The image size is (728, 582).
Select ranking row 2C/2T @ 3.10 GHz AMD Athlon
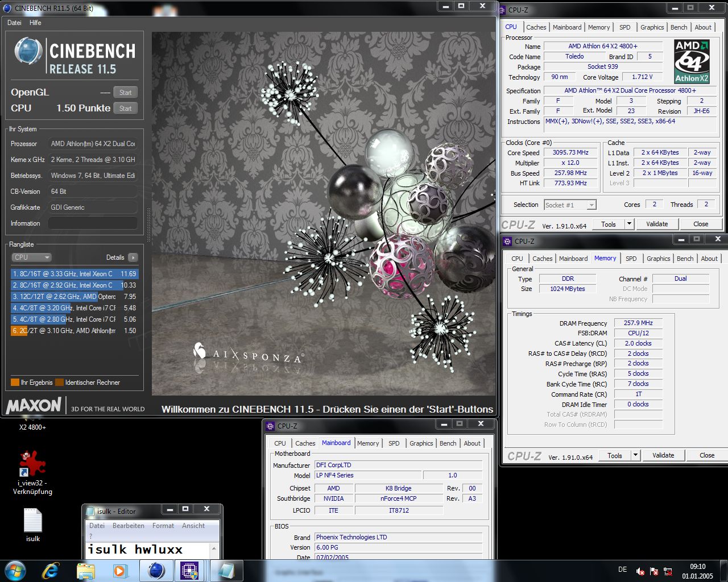[x=75, y=331]
